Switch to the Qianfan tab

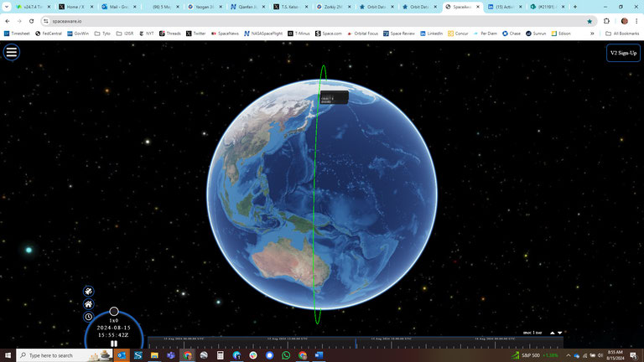point(247,7)
